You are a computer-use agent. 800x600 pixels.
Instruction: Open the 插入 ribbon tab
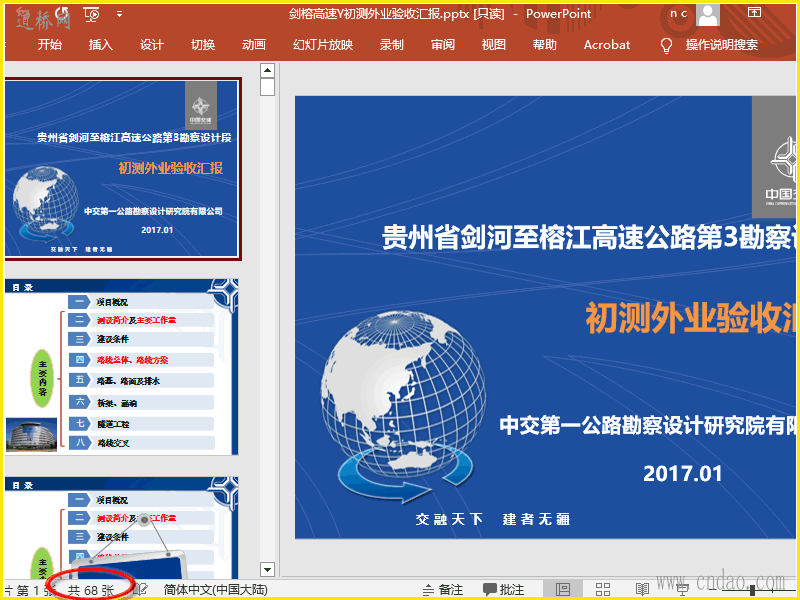pos(101,44)
